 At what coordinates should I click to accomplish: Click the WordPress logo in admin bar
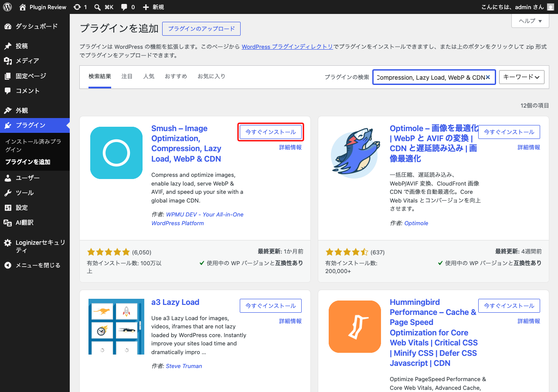(7, 7)
